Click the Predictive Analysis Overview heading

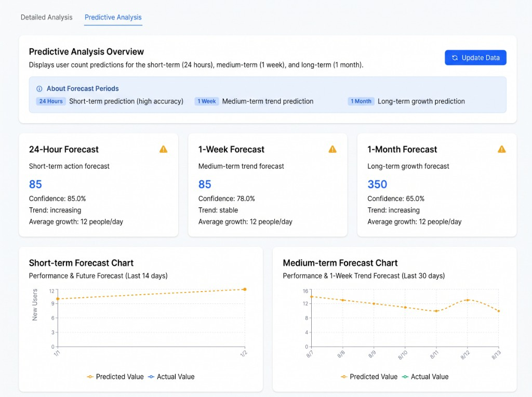tap(86, 51)
